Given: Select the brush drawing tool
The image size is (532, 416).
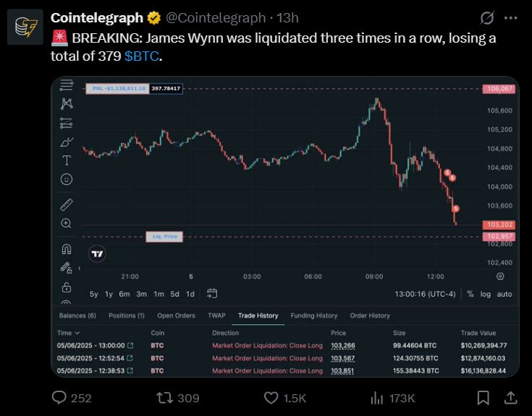Looking at the screenshot, I should [67, 142].
